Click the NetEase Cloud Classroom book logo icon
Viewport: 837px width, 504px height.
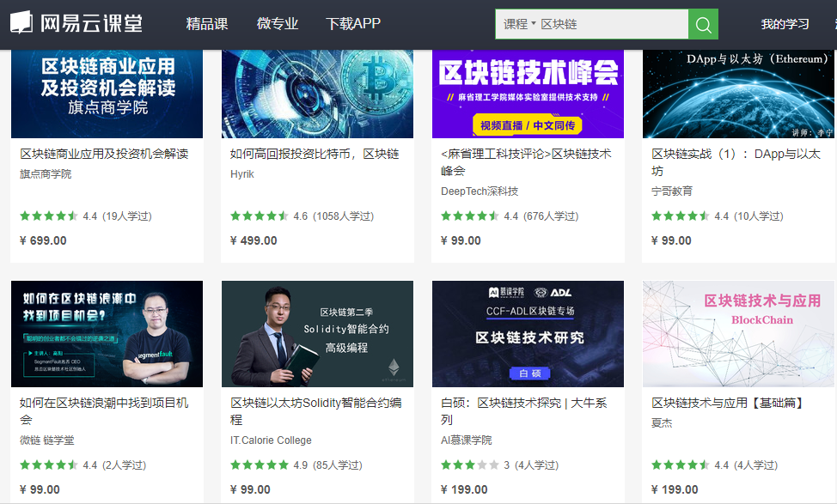pyautogui.click(x=21, y=23)
